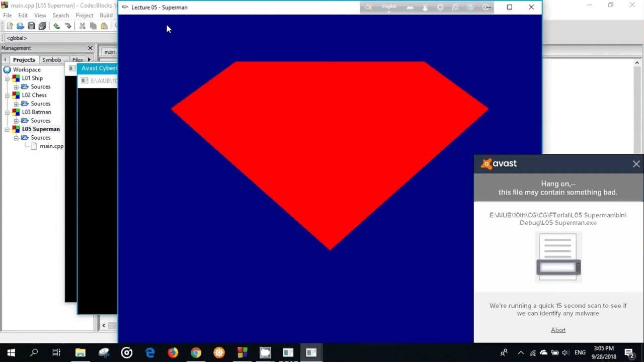Image resolution: width=644 pixels, height=362 pixels.
Task: Click the file path text in the Avast popup
Action: tap(558, 219)
